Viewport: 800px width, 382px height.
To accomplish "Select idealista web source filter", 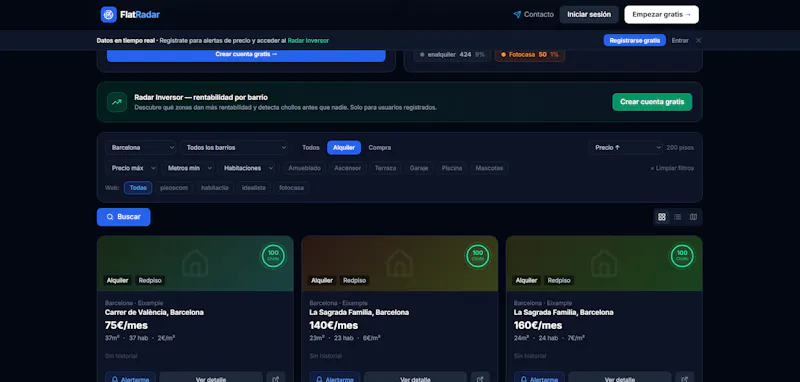I will point(254,188).
